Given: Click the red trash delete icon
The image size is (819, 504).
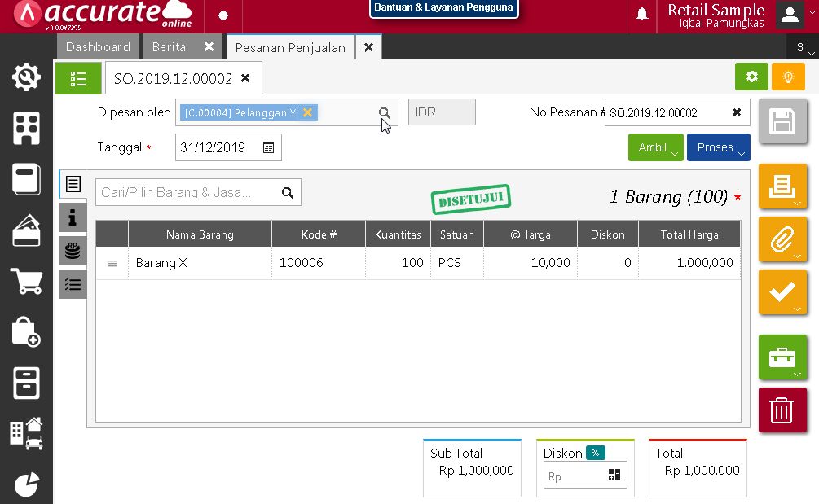Looking at the screenshot, I should point(782,410).
